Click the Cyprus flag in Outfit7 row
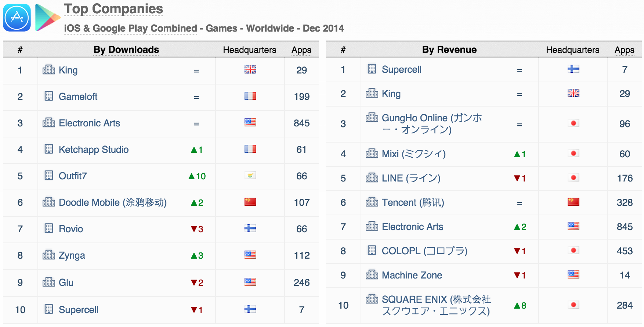Image resolution: width=644 pixels, height=327 pixels. [x=250, y=175]
